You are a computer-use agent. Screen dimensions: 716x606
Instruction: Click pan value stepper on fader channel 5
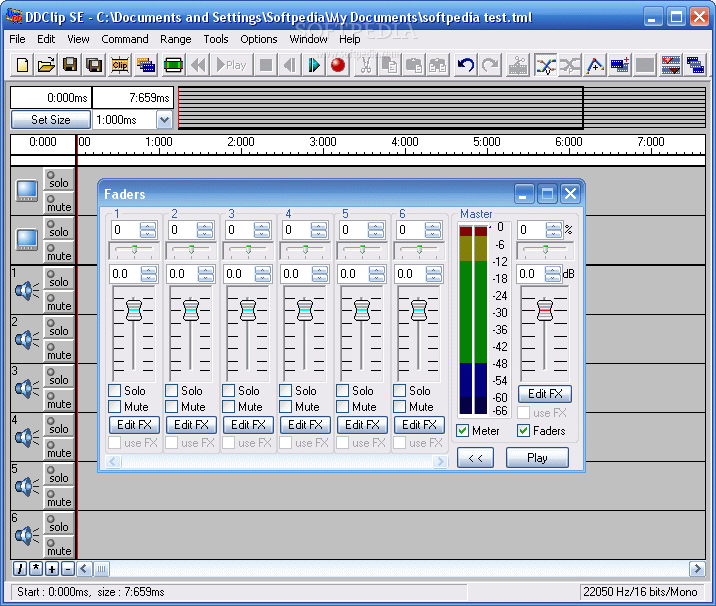tap(375, 230)
